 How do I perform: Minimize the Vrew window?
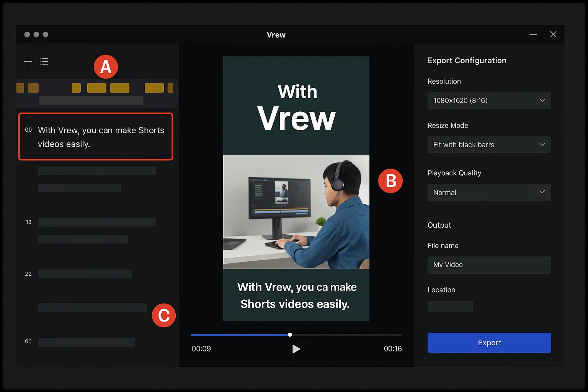coord(533,34)
